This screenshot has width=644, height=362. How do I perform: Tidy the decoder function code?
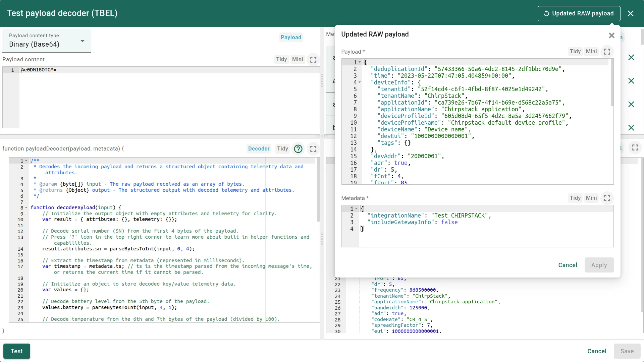click(282, 148)
